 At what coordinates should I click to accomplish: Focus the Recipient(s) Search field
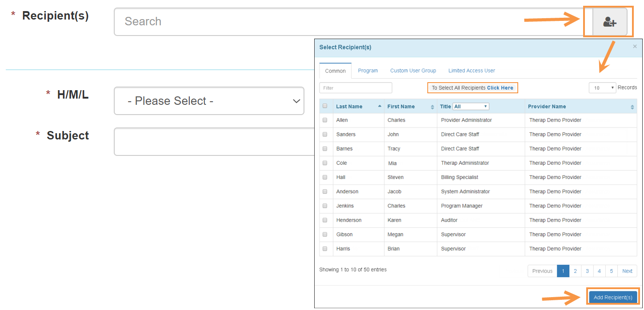pos(353,21)
